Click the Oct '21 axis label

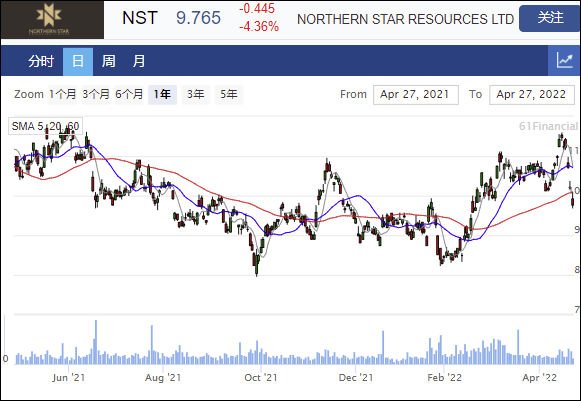pos(260,378)
